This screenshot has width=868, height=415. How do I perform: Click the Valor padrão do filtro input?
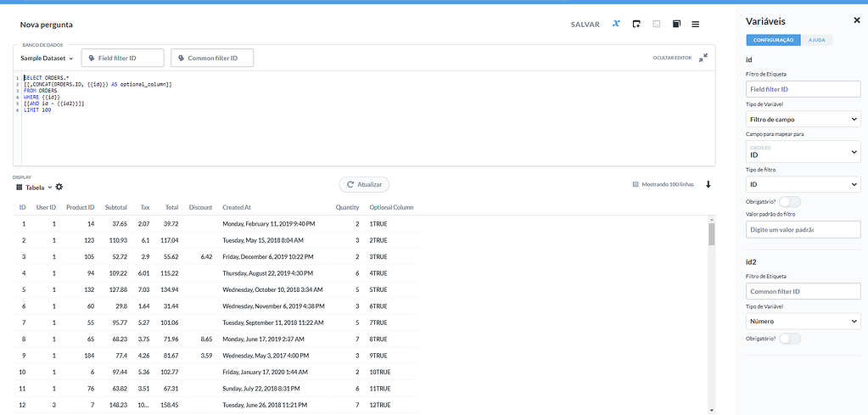(x=804, y=229)
